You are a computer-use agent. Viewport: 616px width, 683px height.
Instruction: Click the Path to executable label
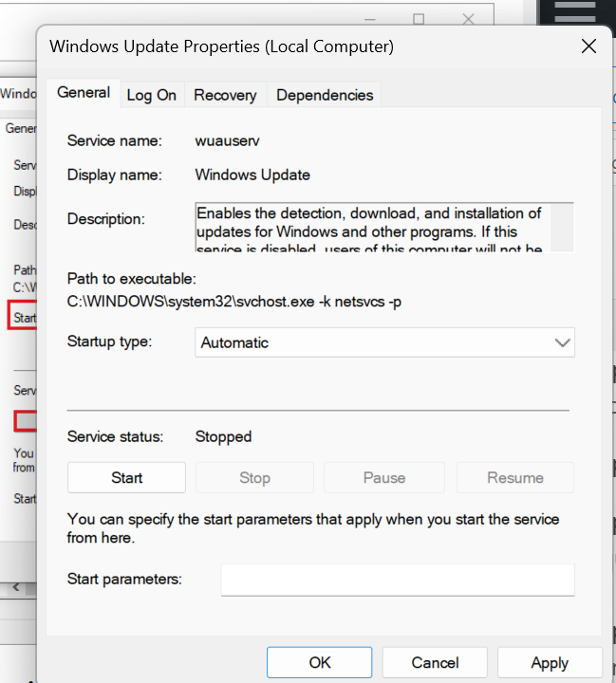(x=132, y=279)
